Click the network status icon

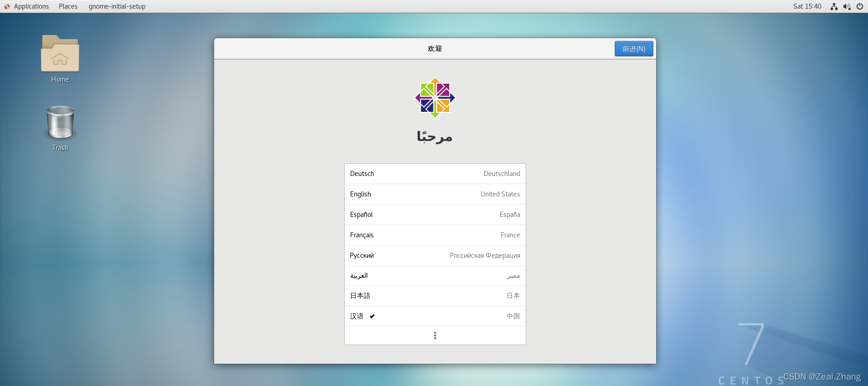tap(834, 6)
